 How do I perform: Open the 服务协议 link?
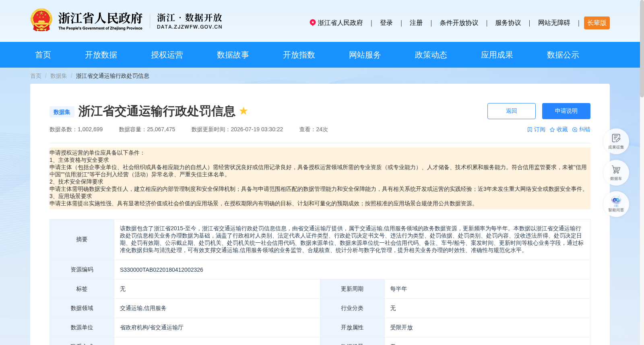coord(508,23)
